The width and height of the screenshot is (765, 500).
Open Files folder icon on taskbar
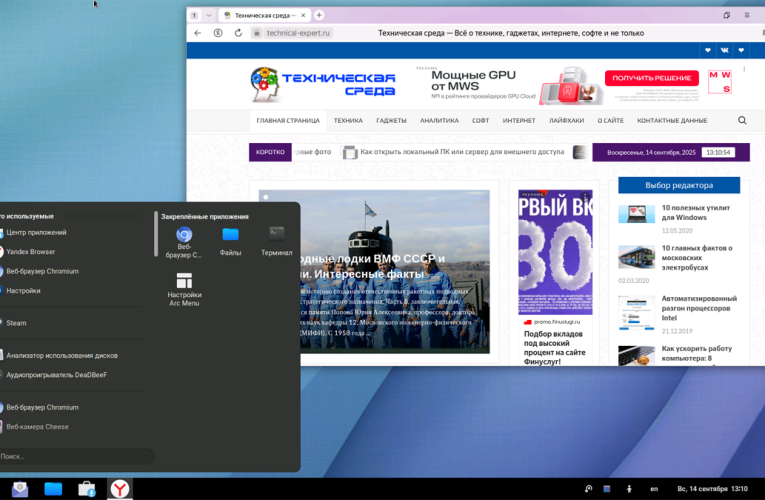coord(53,489)
